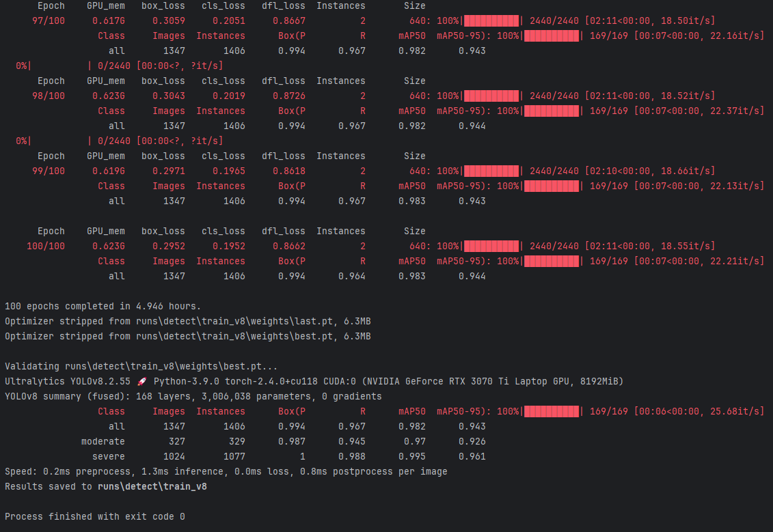
Task: Click the 'Optimizer stripped' line for last.pt
Action: point(188,321)
